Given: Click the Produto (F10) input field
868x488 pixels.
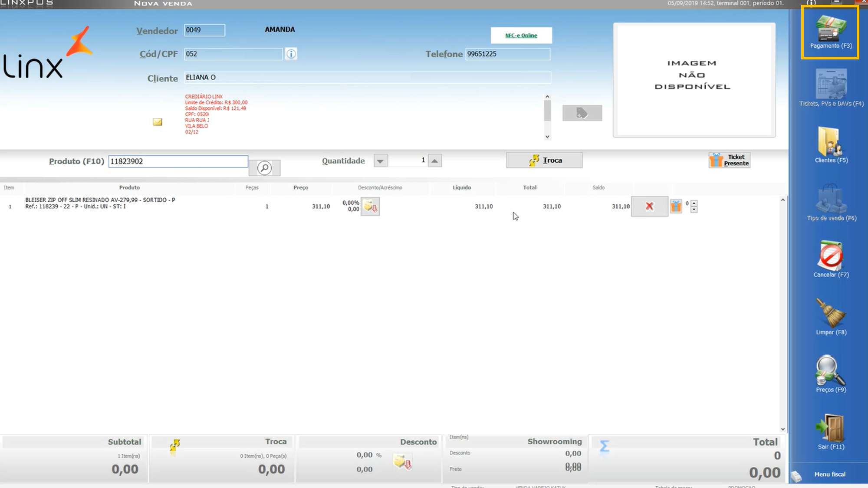Looking at the screenshot, I should pos(178,161).
